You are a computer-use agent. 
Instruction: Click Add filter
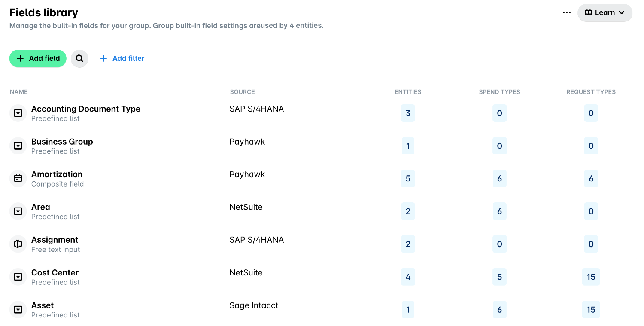pos(122,59)
